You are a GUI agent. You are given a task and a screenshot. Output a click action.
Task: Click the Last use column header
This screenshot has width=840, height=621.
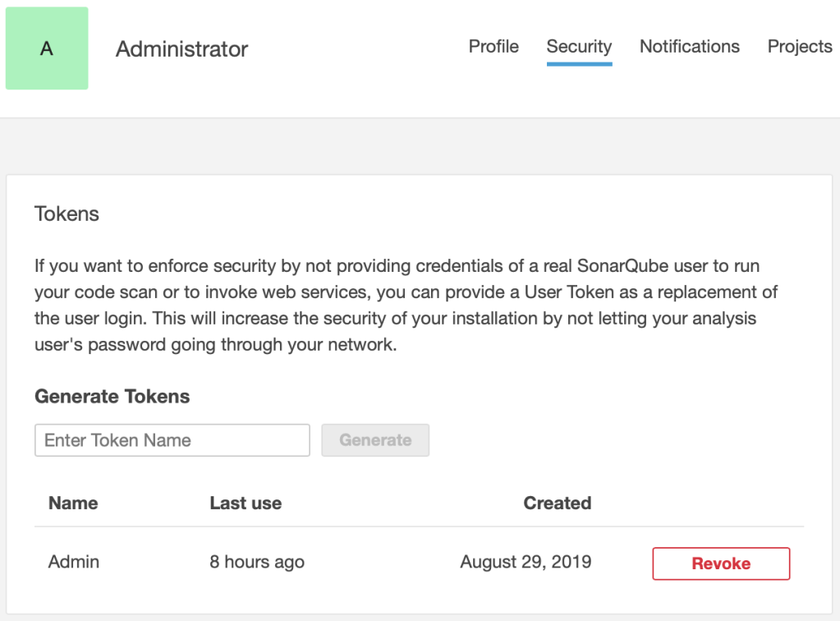246,504
